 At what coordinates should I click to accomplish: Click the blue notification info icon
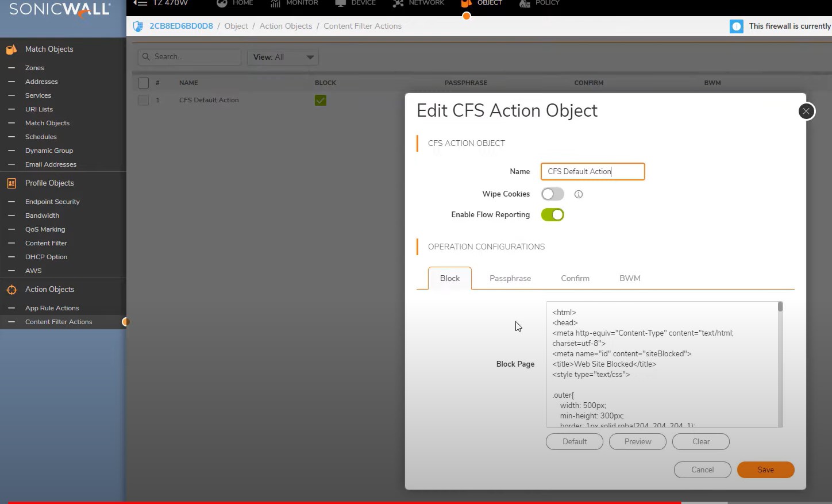point(736,26)
